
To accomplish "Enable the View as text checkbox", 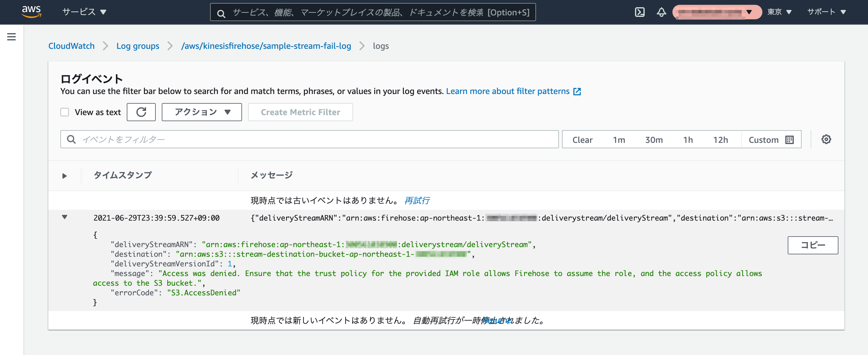I will 64,112.
